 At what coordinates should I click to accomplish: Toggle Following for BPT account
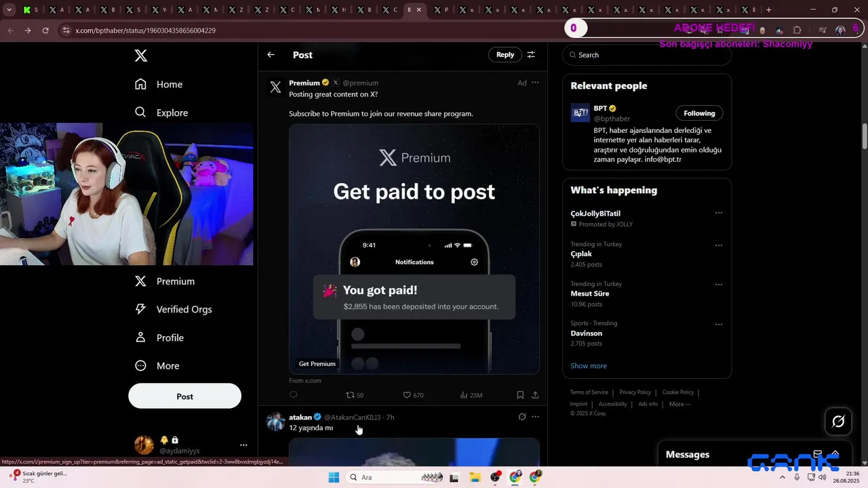tap(699, 113)
